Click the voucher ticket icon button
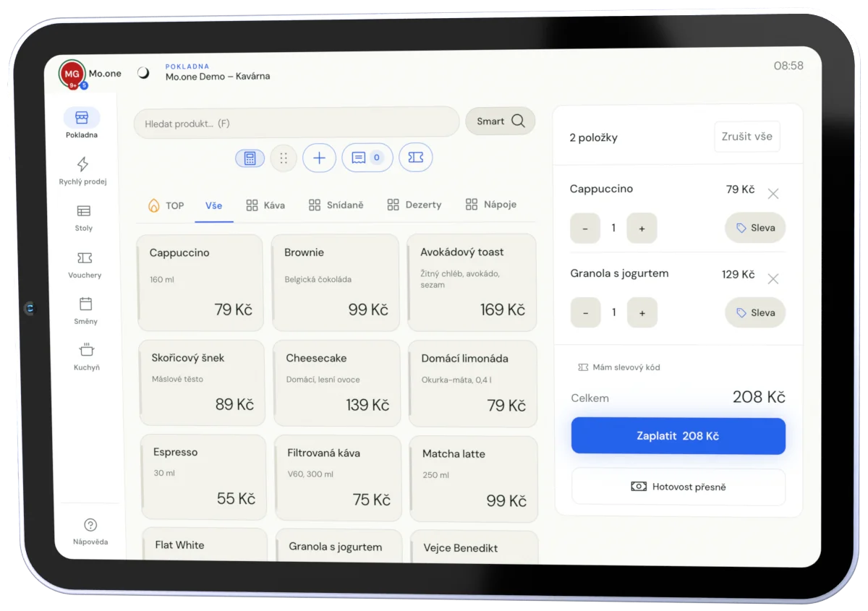 pyautogui.click(x=416, y=157)
